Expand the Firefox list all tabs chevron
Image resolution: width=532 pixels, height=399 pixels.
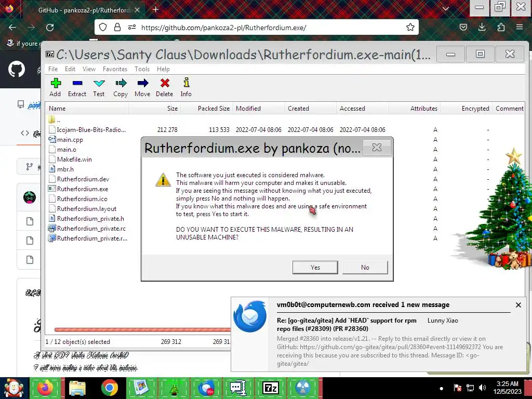[446, 9]
